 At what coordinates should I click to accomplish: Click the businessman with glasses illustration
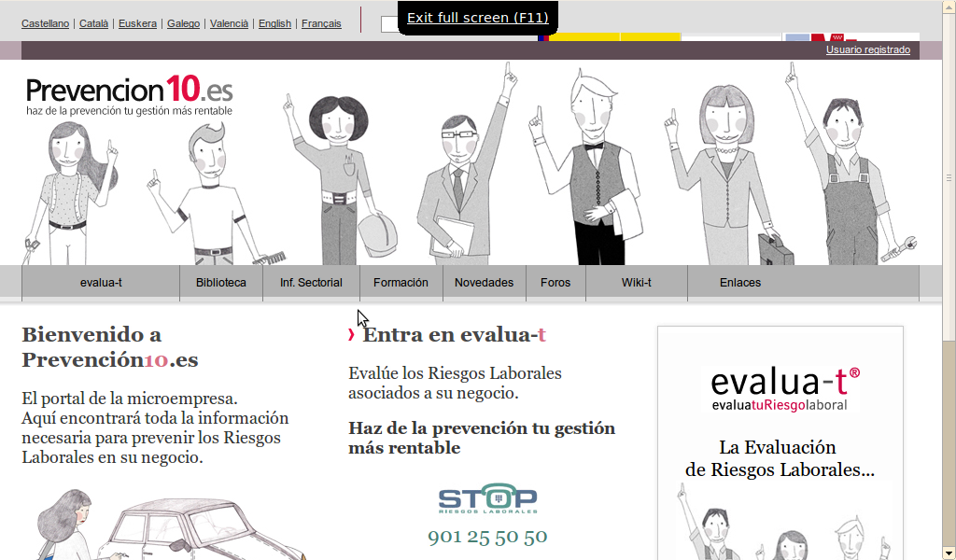[467, 164]
